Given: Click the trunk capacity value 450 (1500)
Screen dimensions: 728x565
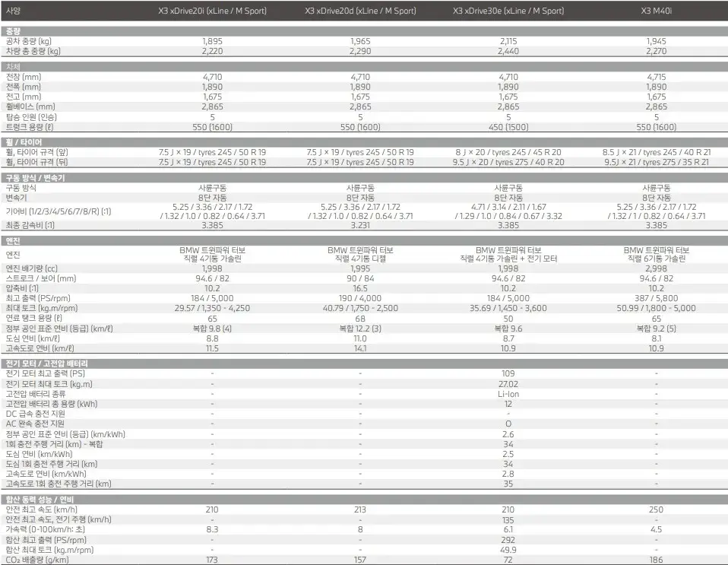Looking at the screenshot, I should pos(508,127).
